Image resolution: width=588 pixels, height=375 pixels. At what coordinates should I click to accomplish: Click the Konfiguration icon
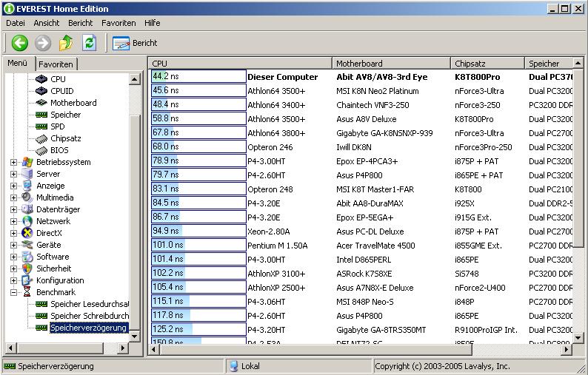(x=27, y=280)
